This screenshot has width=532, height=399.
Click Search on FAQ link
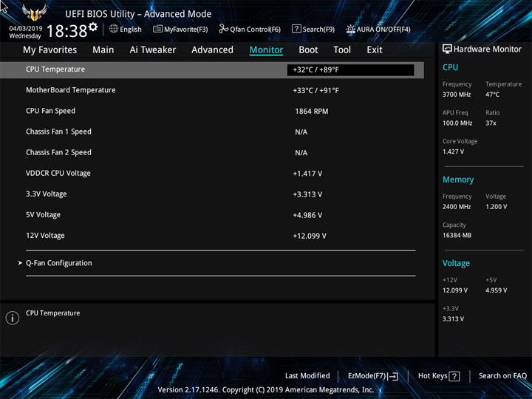pyautogui.click(x=502, y=375)
